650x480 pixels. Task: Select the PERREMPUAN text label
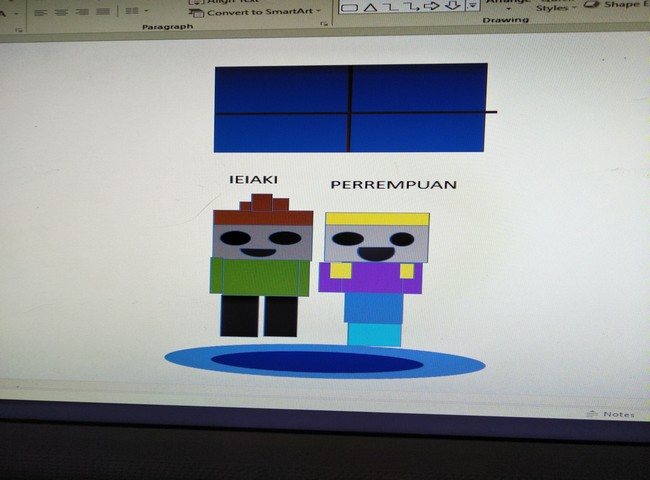(x=393, y=185)
